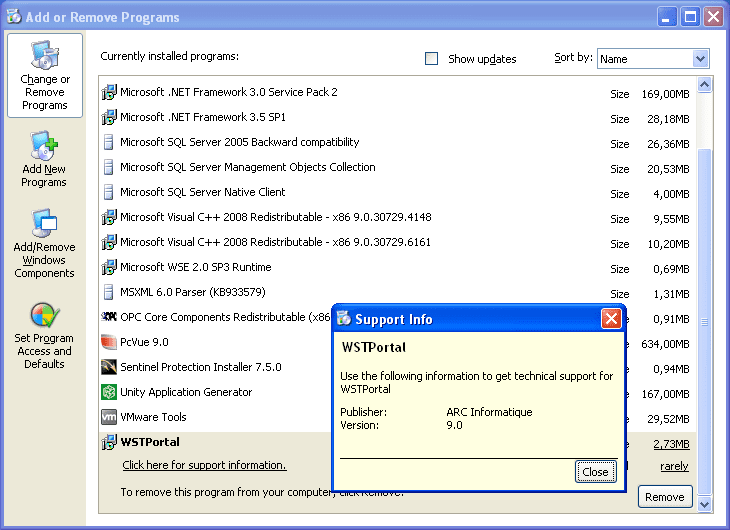Click 169,00MB size value
The height and width of the screenshot is (530, 730).
click(x=665, y=94)
